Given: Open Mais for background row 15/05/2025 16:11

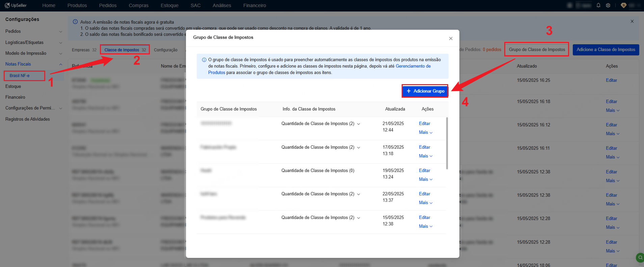Looking at the screenshot, I should coord(613,157).
